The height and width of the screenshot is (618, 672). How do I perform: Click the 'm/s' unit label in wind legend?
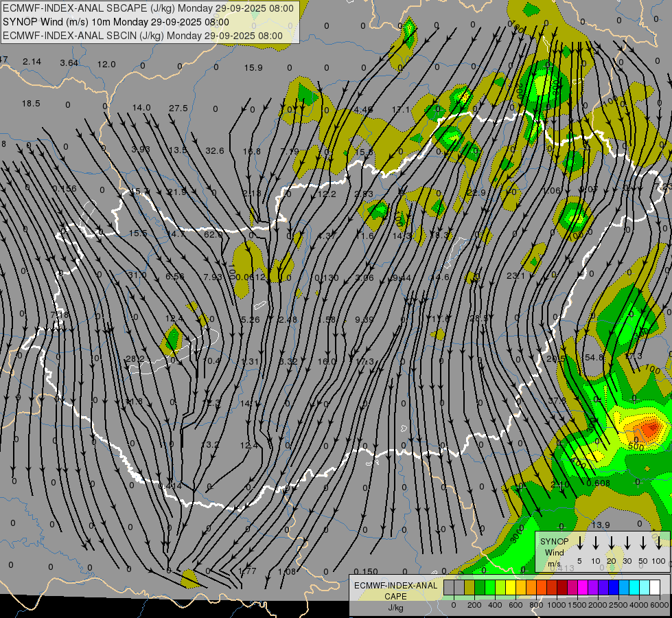point(554,564)
